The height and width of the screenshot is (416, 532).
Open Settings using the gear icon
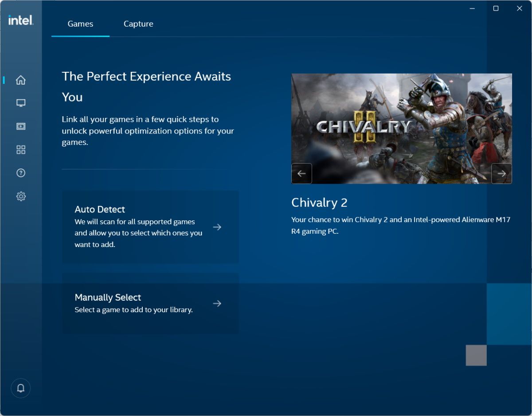[21, 196]
